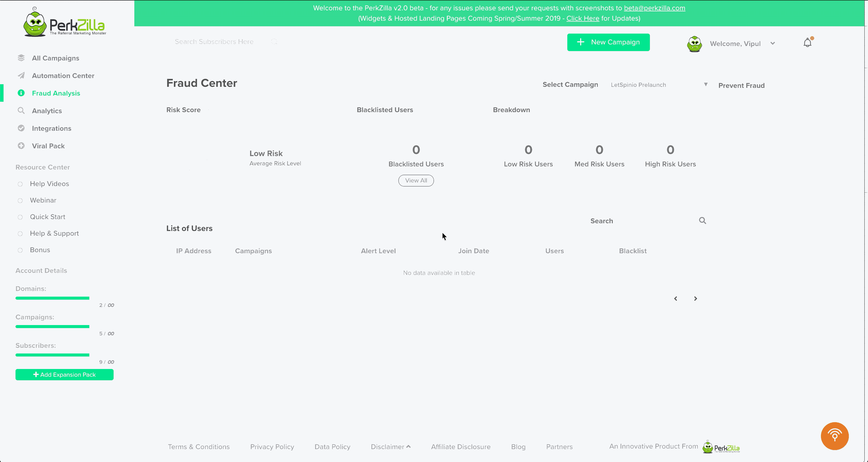
Task: Expand the Disclaimer footer menu
Action: click(x=391, y=446)
